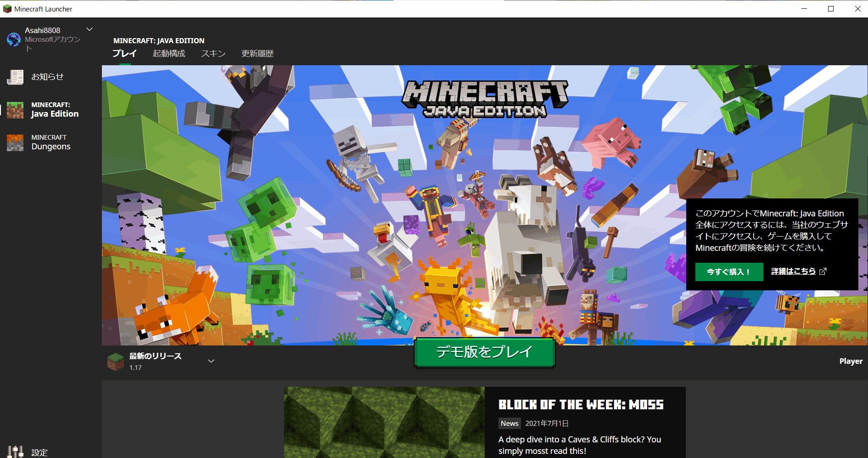Expand the account dropdown chevron

coord(90,29)
